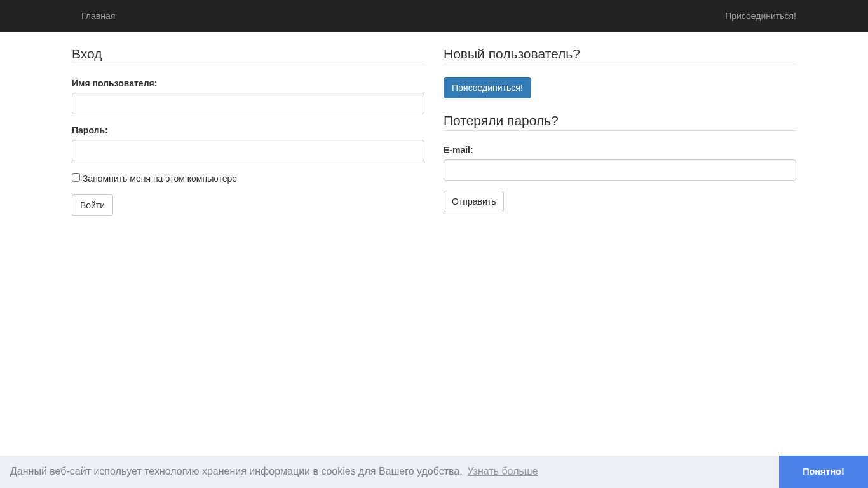Image resolution: width=868 pixels, height=488 pixels.
Task: Click the Новый пользователь? heading
Action: click(512, 54)
